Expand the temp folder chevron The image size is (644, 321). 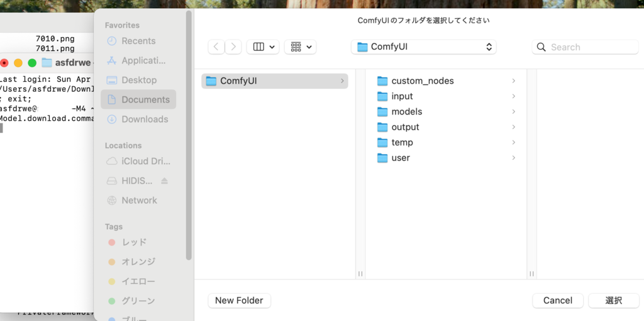(x=513, y=143)
